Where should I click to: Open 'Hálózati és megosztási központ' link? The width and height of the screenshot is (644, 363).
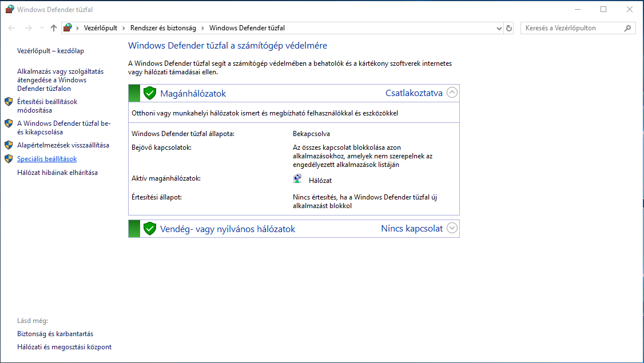(x=65, y=347)
